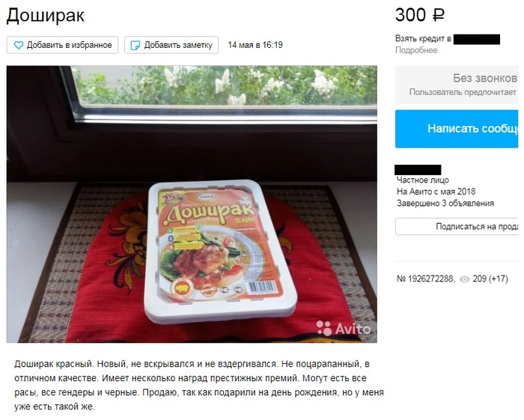Open the Подробнее credit details link
Image resolution: width=524 pixels, height=420 pixels.
(x=416, y=50)
